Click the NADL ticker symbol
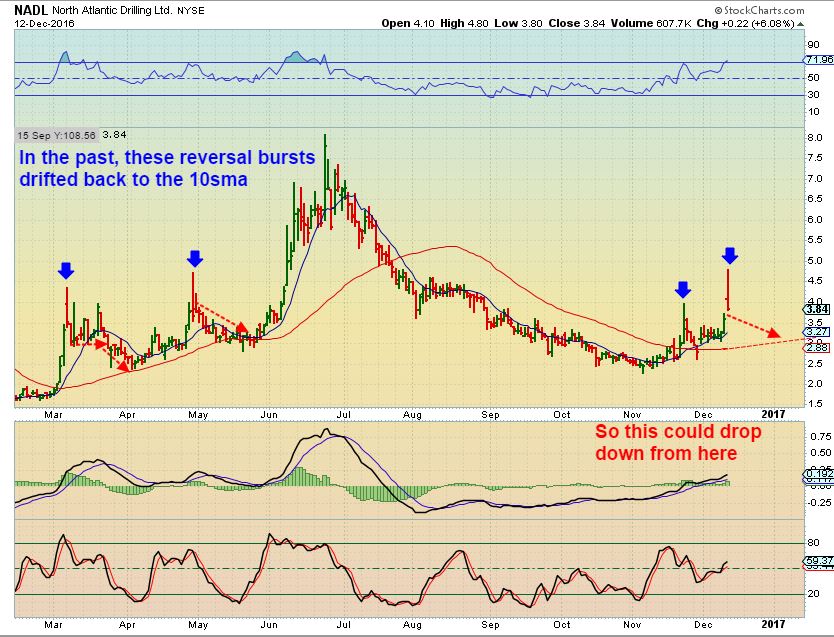The image size is (834, 637). (x=31, y=10)
